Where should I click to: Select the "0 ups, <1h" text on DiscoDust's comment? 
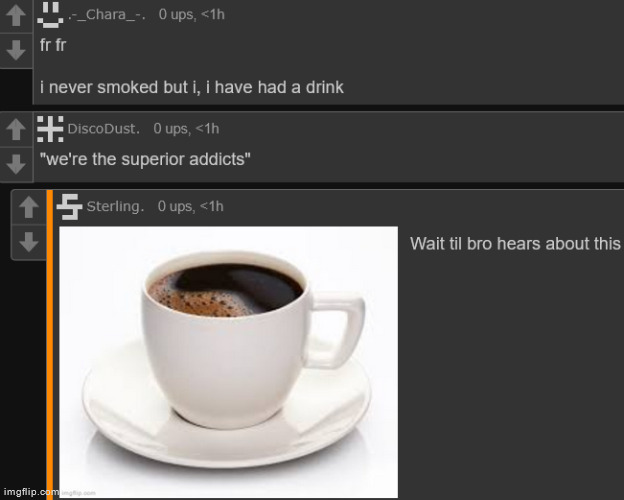pyautogui.click(x=186, y=129)
